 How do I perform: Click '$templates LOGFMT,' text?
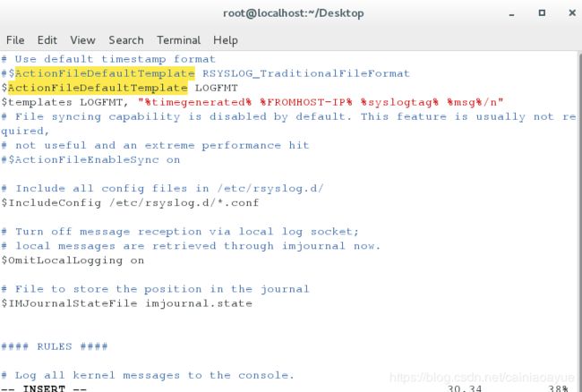(65, 102)
